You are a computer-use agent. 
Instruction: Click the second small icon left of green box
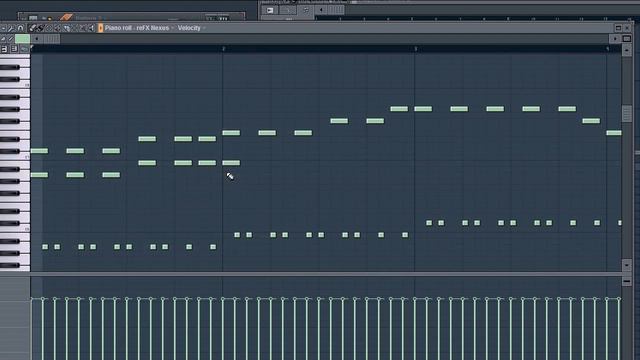click(x=11, y=39)
